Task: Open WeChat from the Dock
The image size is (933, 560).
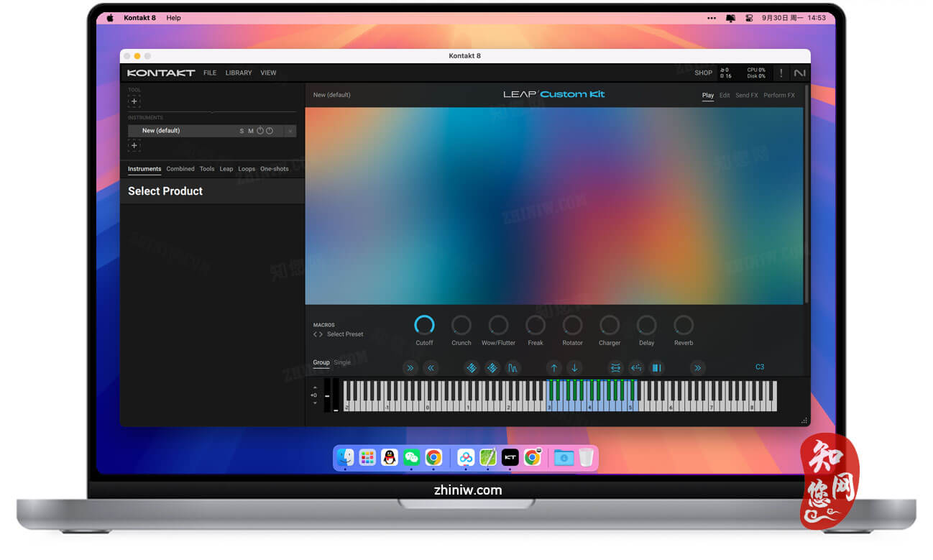Action: click(x=411, y=457)
